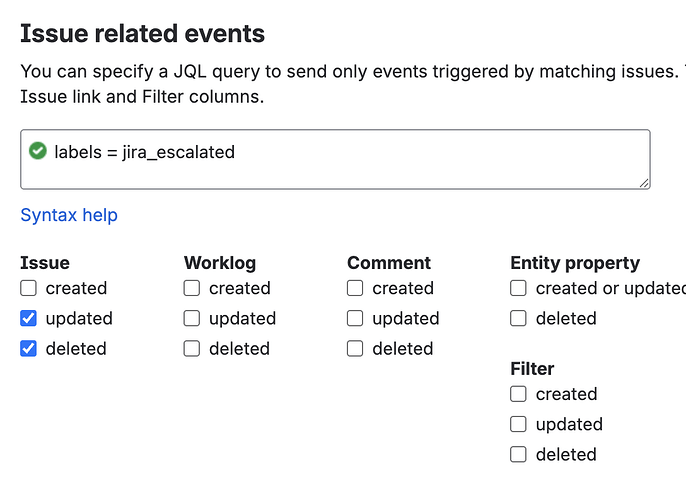Enable Worklog created checkbox
The image size is (686, 499).
pyautogui.click(x=192, y=288)
